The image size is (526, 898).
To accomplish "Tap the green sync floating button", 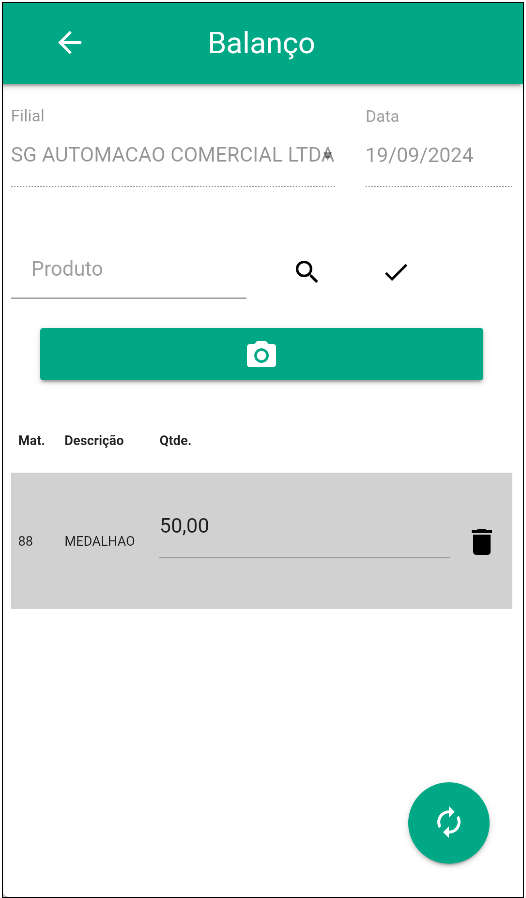I will pos(449,822).
